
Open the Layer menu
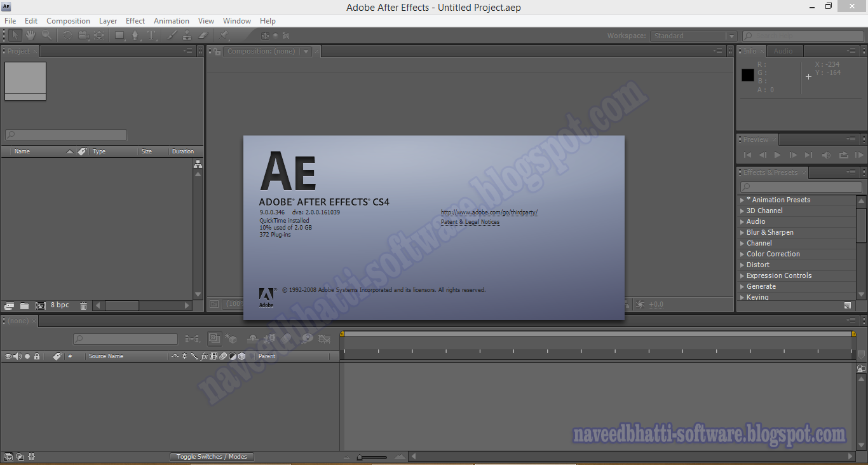click(x=108, y=21)
